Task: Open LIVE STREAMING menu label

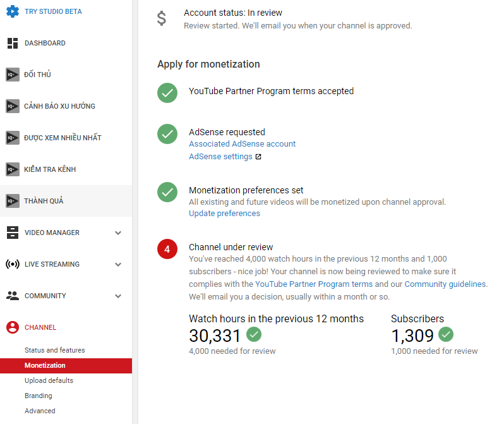Action: tap(52, 264)
